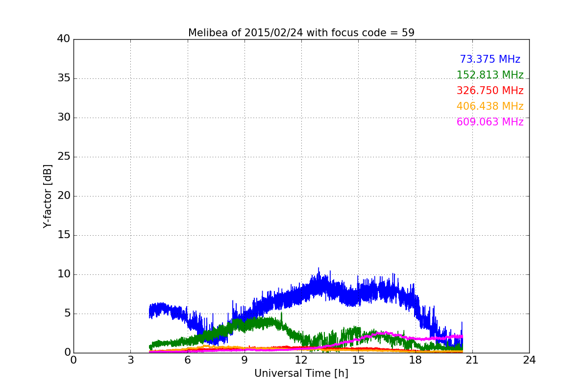The image size is (588, 392).
Task: Select the 326.750 MHz legend label
Action: (490, 91)
